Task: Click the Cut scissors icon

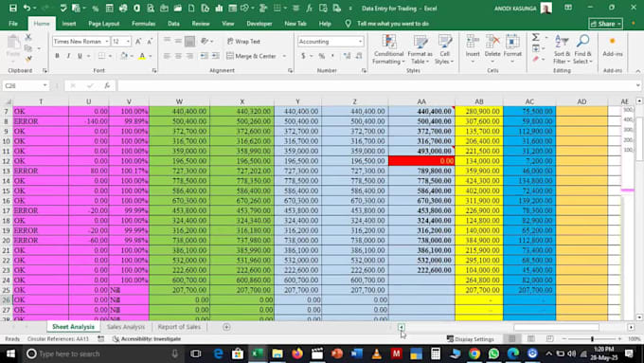Action: point(28,37)
